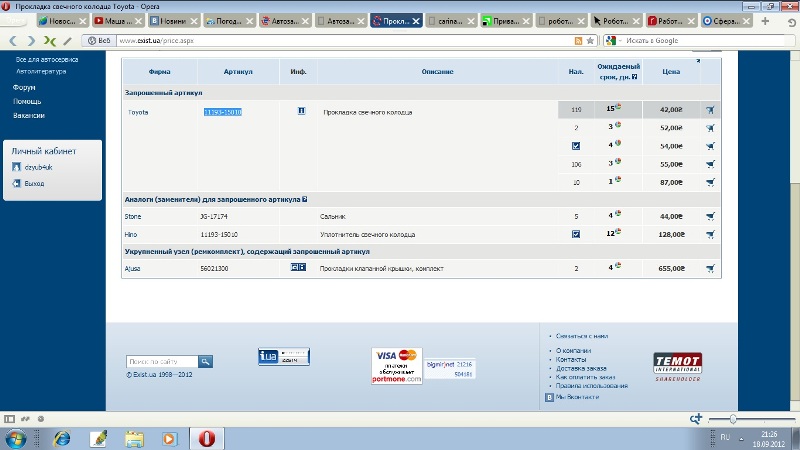Open info icon for Toyota 11193-15010
This screenshot has width=800, height=450.
(298, 111)
